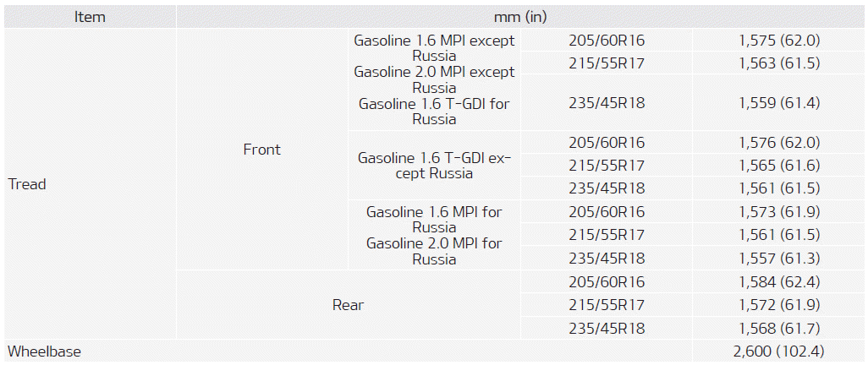868x365 pixels.
Task: Select "Gasoline 1.6 MPI except Russia" text
Action: pos(434,47)
